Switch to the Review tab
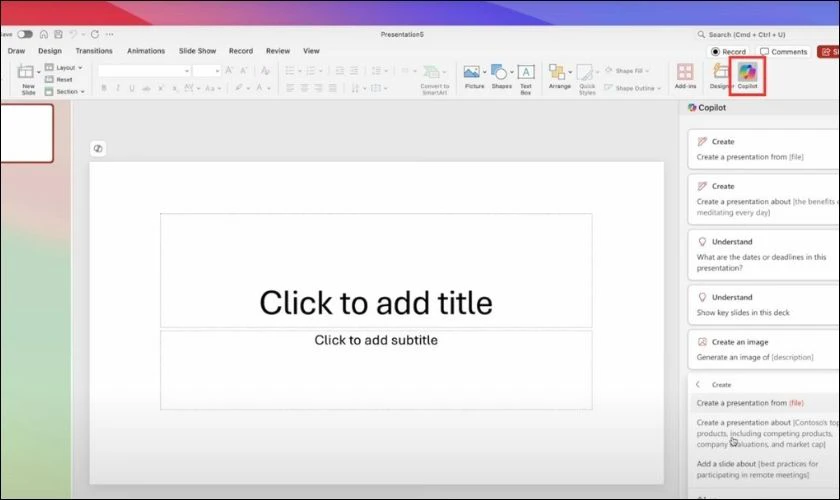 coord(278,51)
